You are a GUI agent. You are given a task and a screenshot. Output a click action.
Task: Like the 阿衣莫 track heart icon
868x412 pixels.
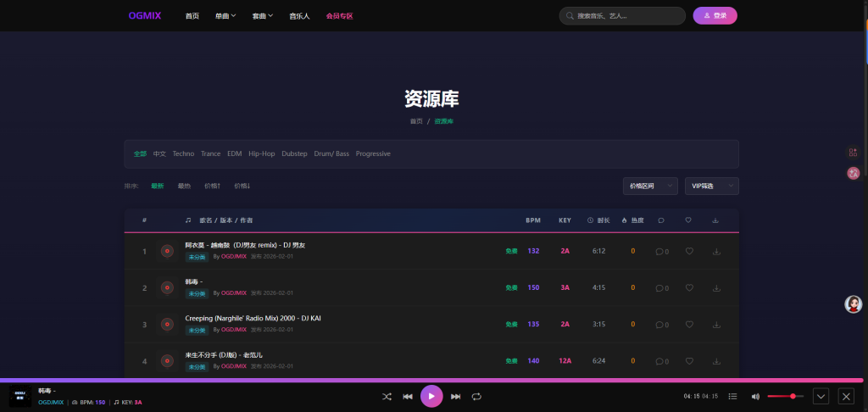tap(689, 252)
